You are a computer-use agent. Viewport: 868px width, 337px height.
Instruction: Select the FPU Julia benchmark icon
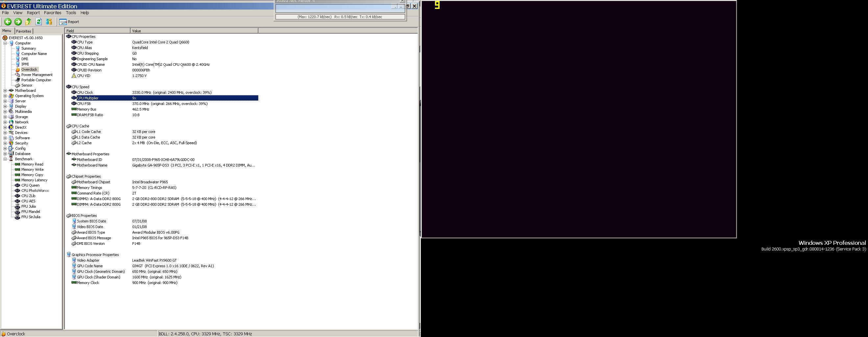(17, 206)
